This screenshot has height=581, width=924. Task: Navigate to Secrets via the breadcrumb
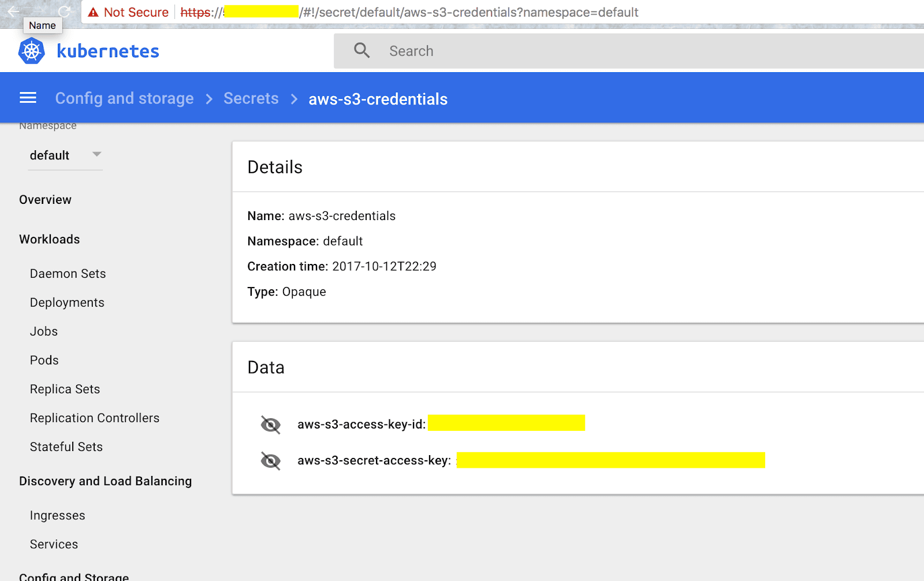pyautogui.click(x=251, y=98)
